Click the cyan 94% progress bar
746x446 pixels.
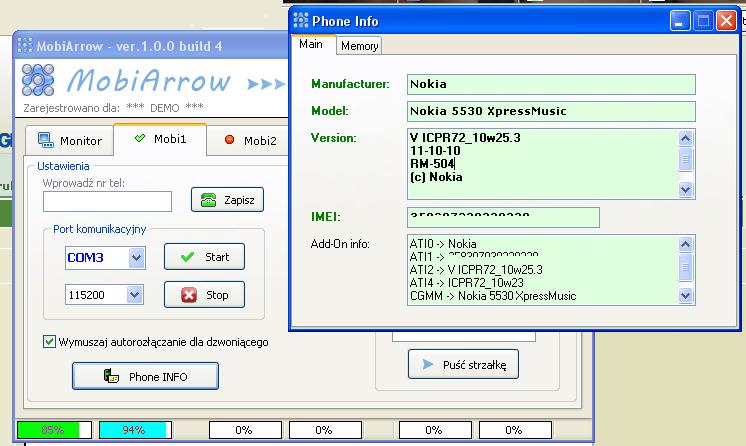tap(135, 430)
